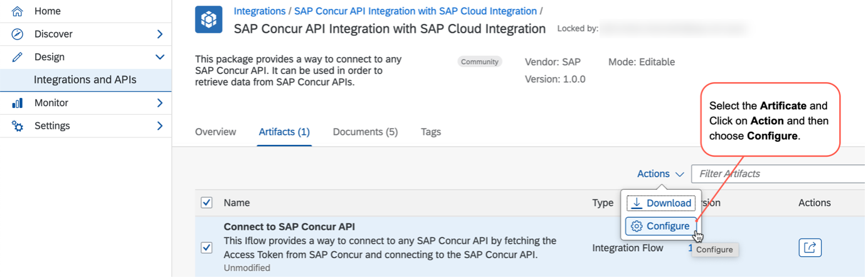Click the Integration Flow type cell
This screenshot has height=280, width=868.
(x=628, y=248)
